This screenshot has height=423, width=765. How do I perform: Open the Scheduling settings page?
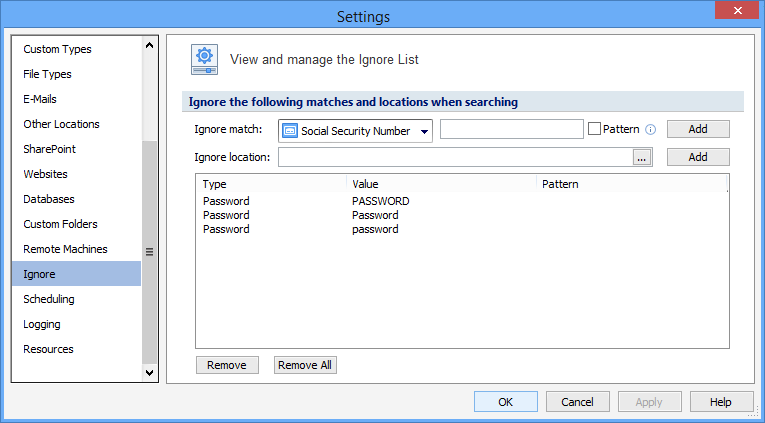[x=49, y=299]
